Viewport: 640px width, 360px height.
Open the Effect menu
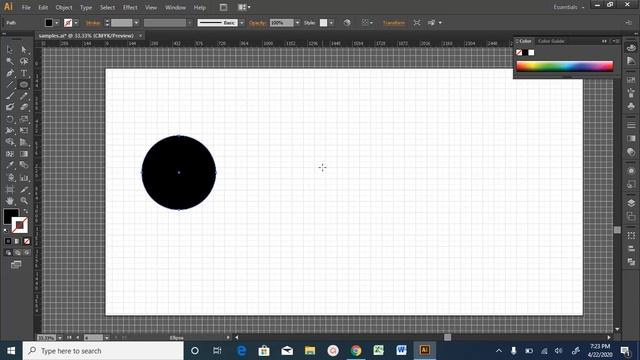coord(130,7)
